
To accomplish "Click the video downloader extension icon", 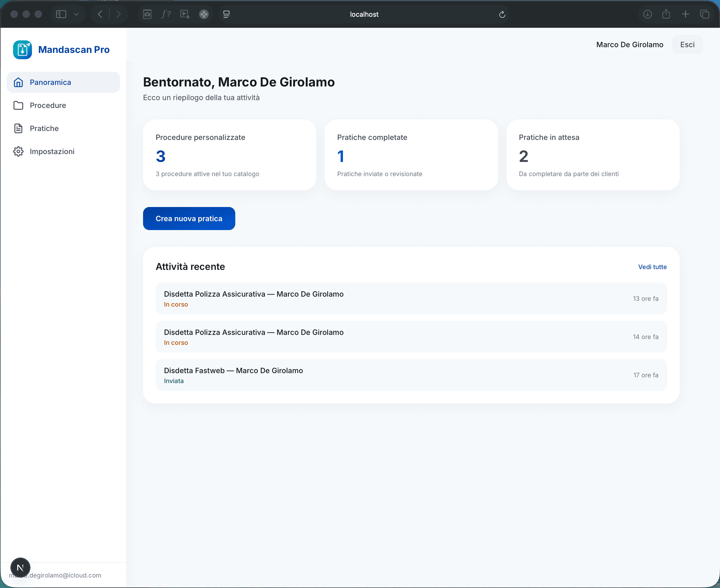I will click(184, 14).
